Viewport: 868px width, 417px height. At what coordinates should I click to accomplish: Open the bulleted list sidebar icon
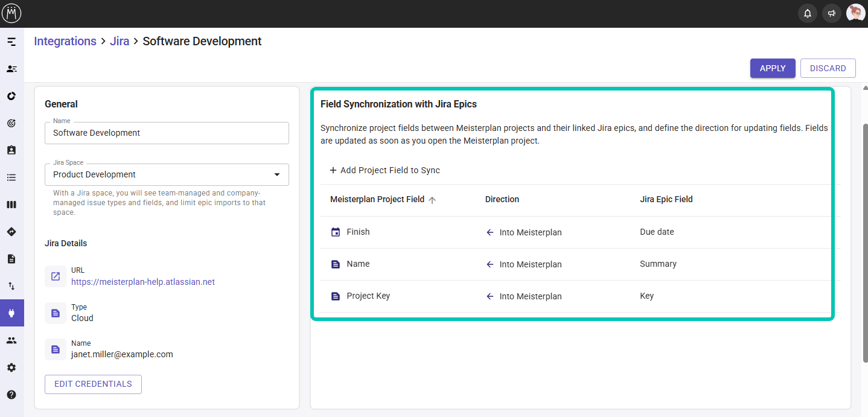coord(11,177)
